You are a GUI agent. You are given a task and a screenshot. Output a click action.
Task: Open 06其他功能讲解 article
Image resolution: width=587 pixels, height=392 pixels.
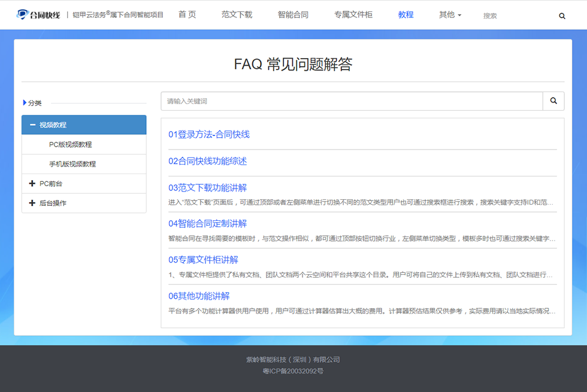coord(199,296)
